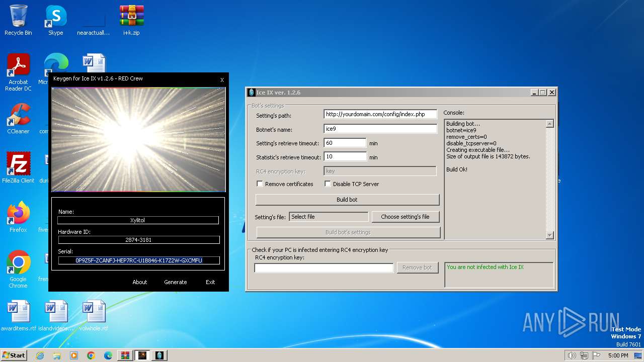Launch Firefox desktop shortcut
644x362 pixels.
[18, 217]
